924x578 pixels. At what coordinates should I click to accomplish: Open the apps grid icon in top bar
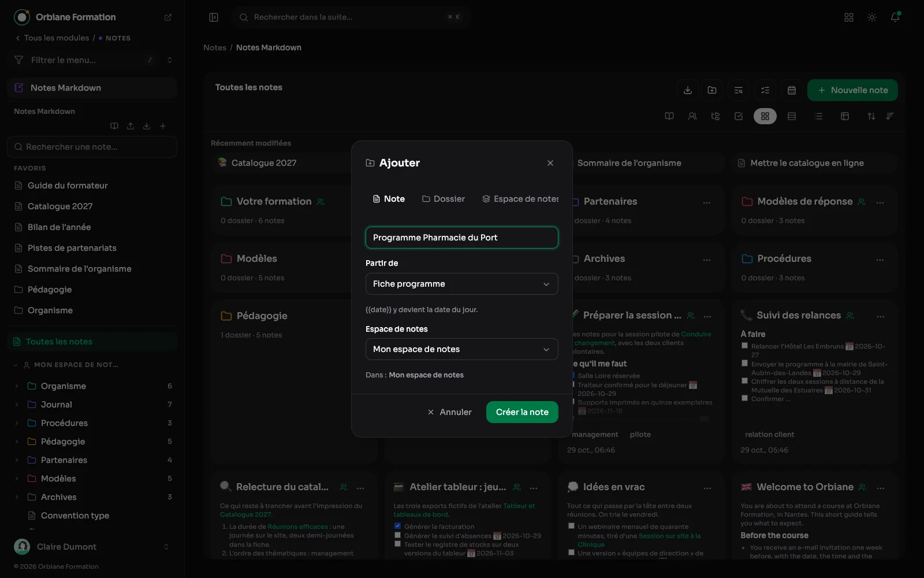(x=849, y=17)
